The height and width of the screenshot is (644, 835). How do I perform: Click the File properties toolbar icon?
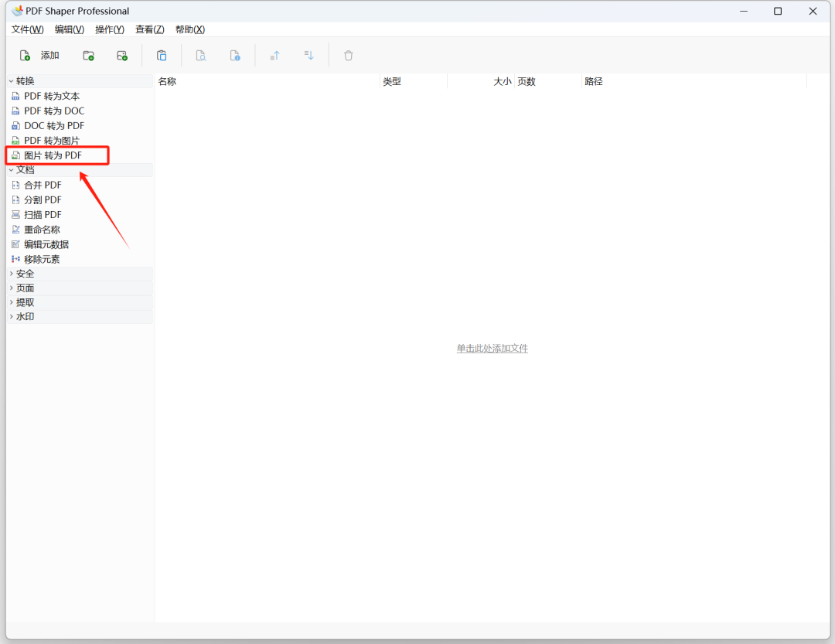click(x=235, y=56)
